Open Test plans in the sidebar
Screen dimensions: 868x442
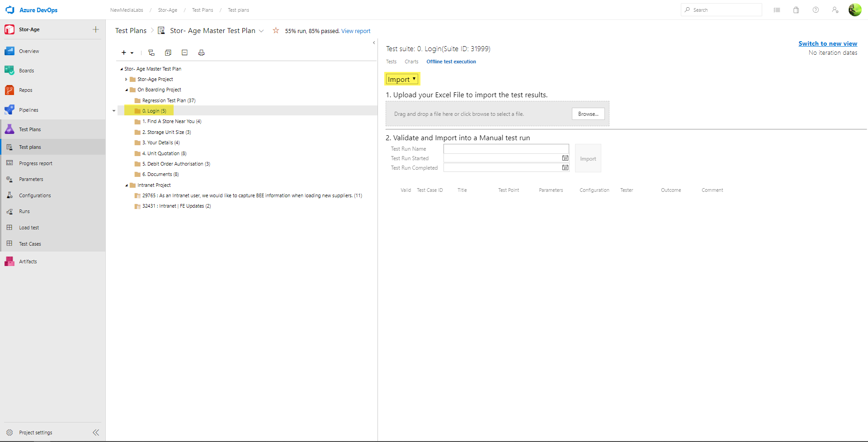click(x=53, y=147)
